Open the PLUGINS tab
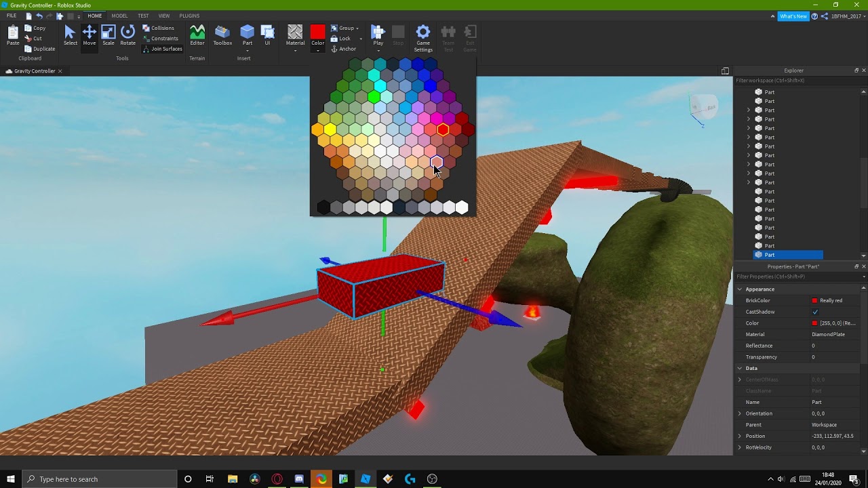 189,16
